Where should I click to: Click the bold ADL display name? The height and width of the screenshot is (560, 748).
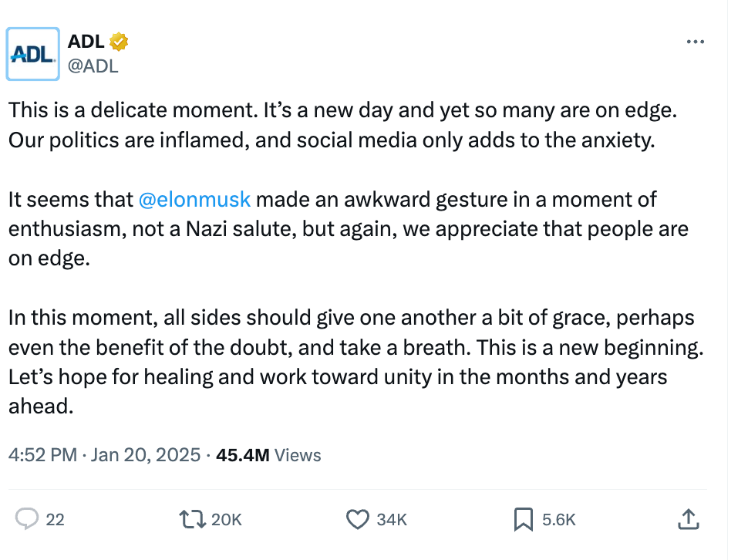tap(86, 42)
